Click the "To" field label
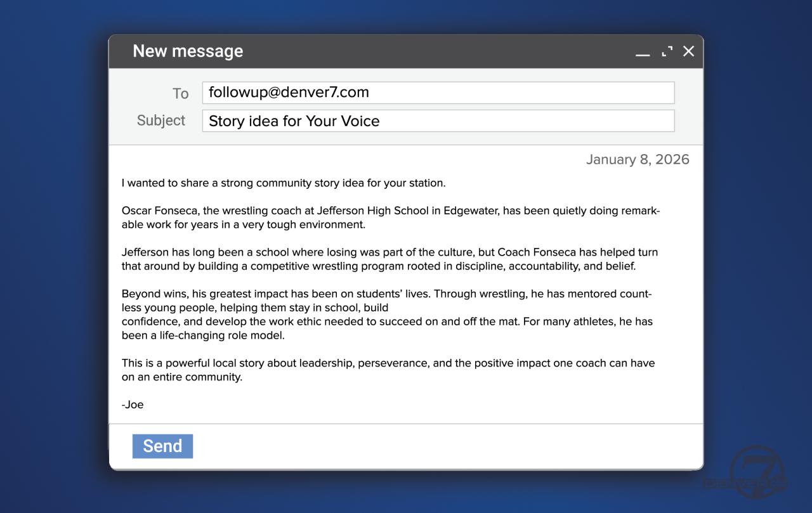Viewport: 812px width, 513px height. (x=180, y=94)
